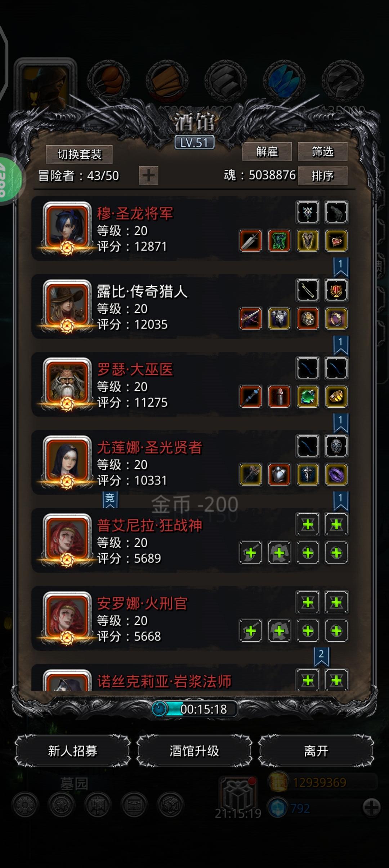
Task: Select gold ring icon of 罗瑟·大巫医
Action: [336, 397]
